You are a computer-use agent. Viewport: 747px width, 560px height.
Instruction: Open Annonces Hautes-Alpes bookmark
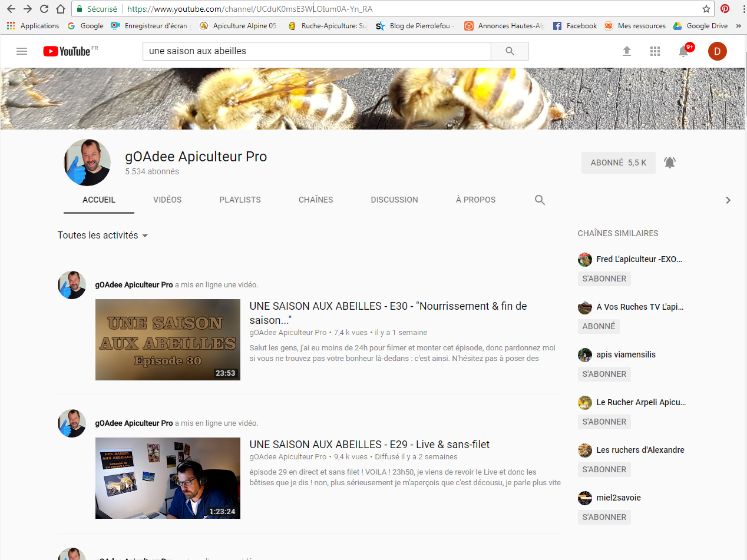tap(505, 26)
